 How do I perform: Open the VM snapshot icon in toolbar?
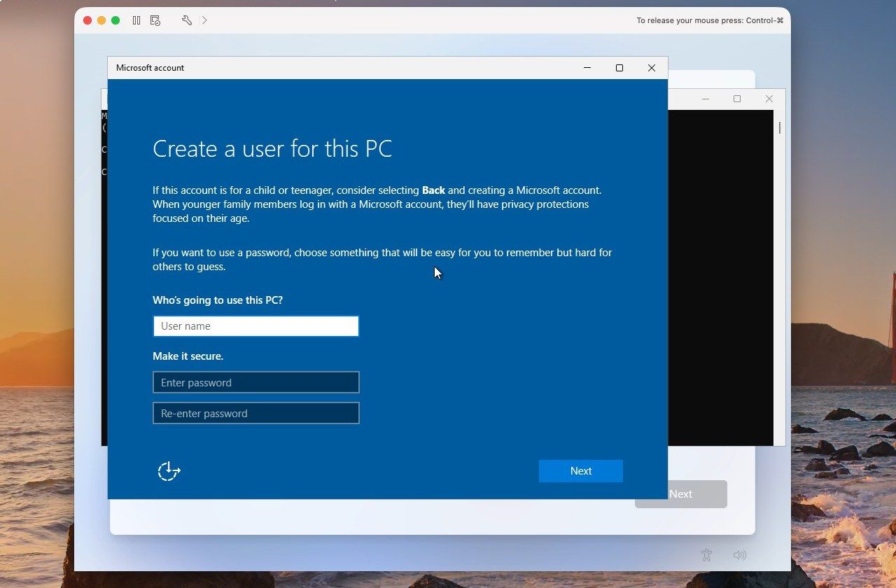155,20
